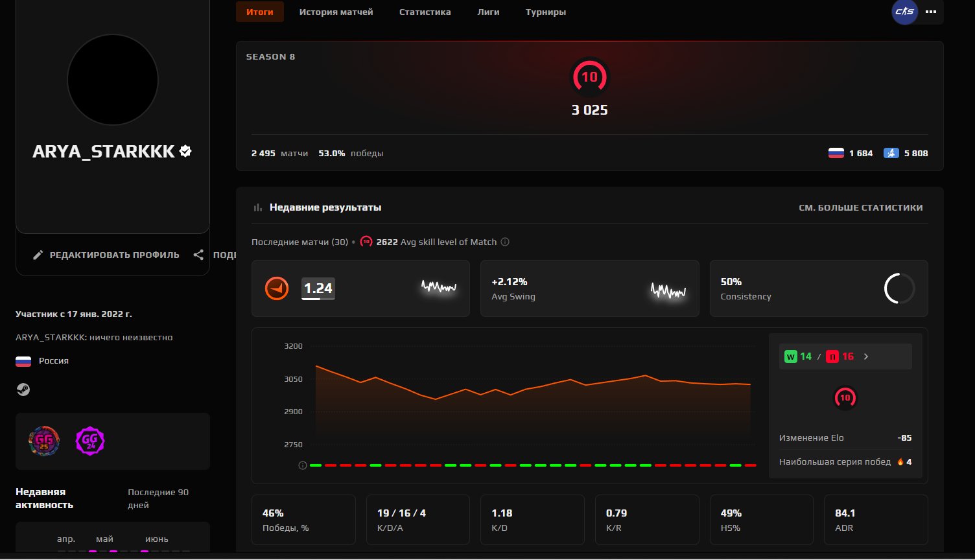Click the info icon under the Elo chart
975x560 pixels.
[302, 465]
